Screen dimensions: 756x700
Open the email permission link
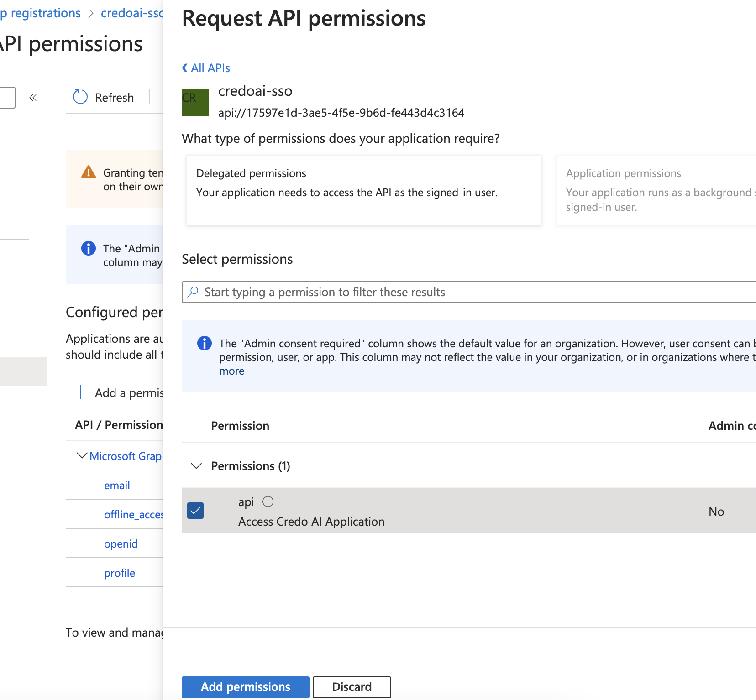pyautogui.click(x=117, y=486)
